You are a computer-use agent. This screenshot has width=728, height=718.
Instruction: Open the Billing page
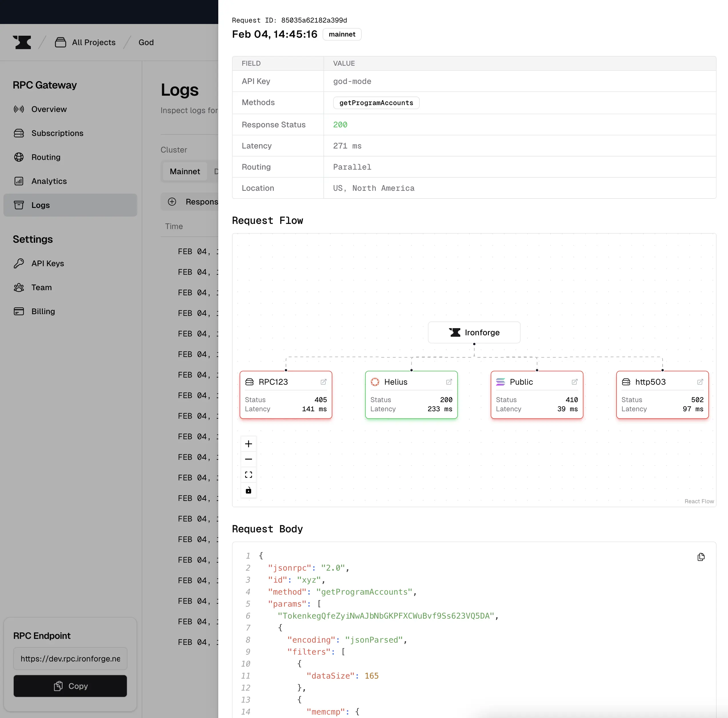pos(43,312)
